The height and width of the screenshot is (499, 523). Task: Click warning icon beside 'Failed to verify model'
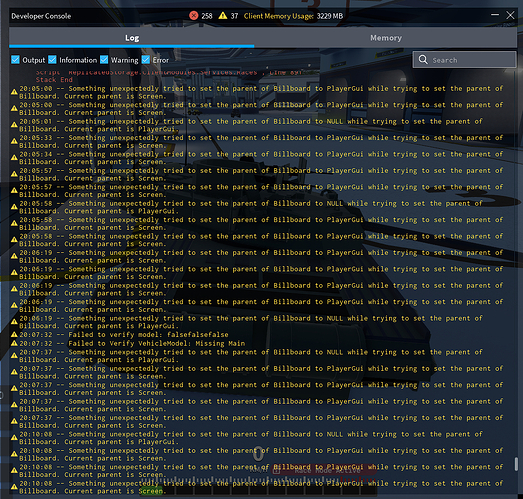14,334
